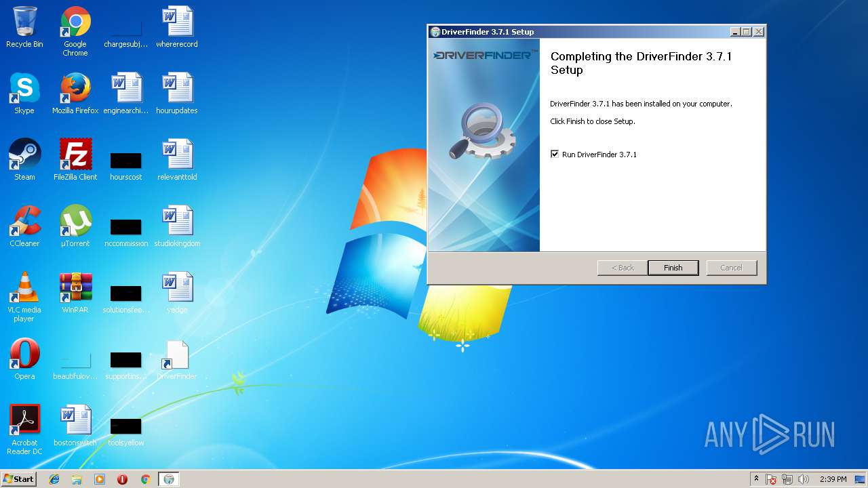Screen dimensions: 868x488
Task: Select the yedge Word document
Action: (177, 293)
